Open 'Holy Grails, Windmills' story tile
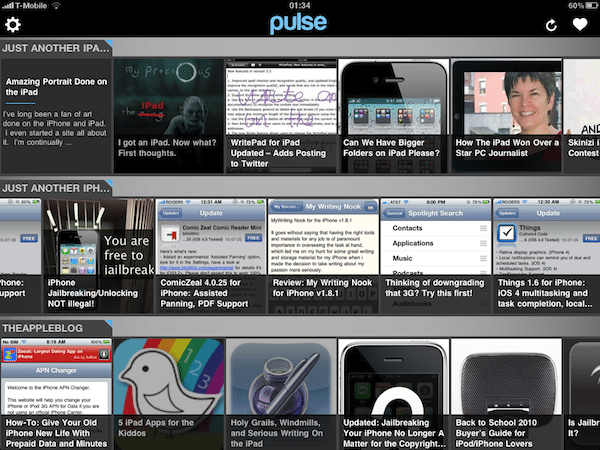The height and width of the screenshot is (450, 600). click(x=281, y=394)
